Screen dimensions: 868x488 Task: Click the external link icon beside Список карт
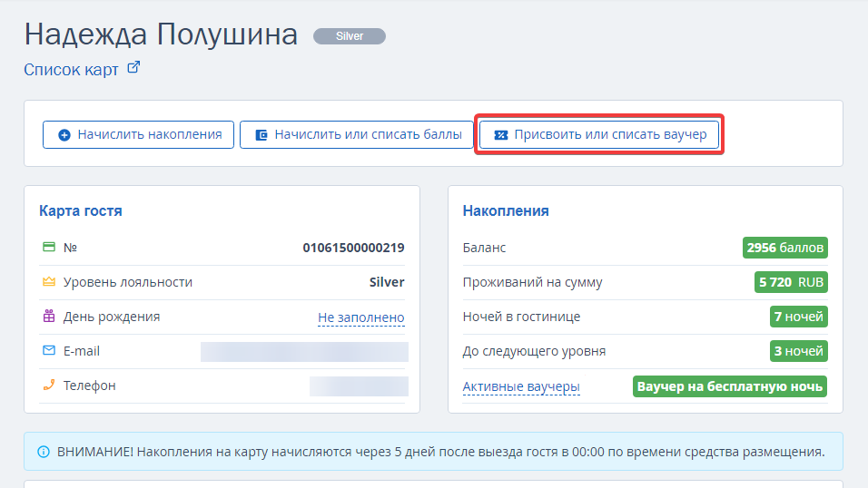point(133,67)
